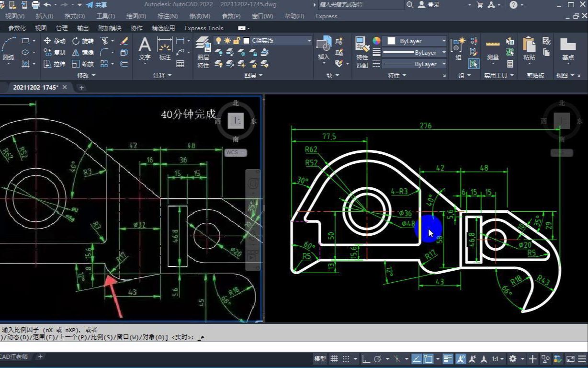Viewport: 588px width, 368px height.
Task: Toggle grid display in status bar
Action: pos(334,358)
